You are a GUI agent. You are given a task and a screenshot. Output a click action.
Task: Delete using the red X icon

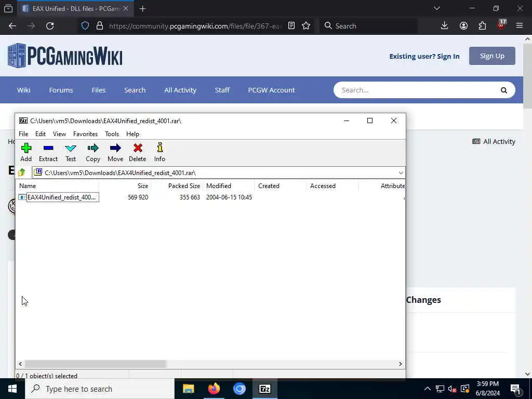(x=137, y=152)
